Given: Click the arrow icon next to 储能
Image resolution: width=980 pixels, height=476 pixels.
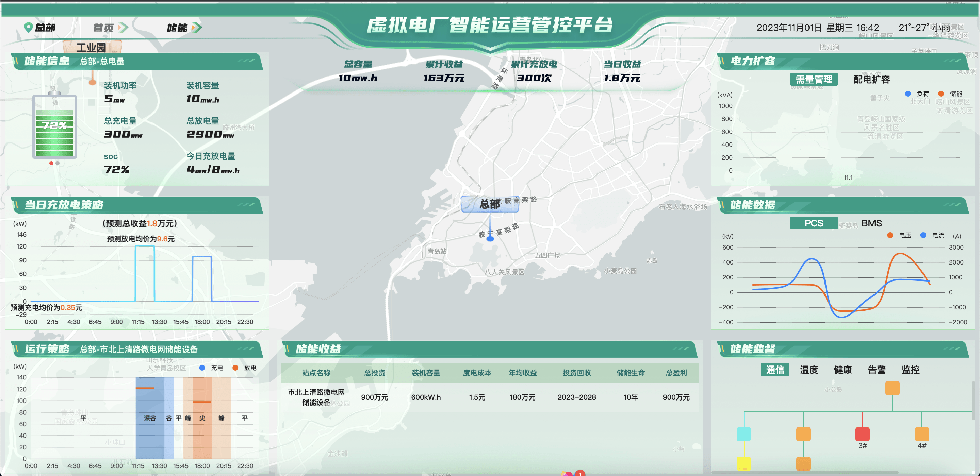Looking at the screenshot, I should (x=197, y=28).
